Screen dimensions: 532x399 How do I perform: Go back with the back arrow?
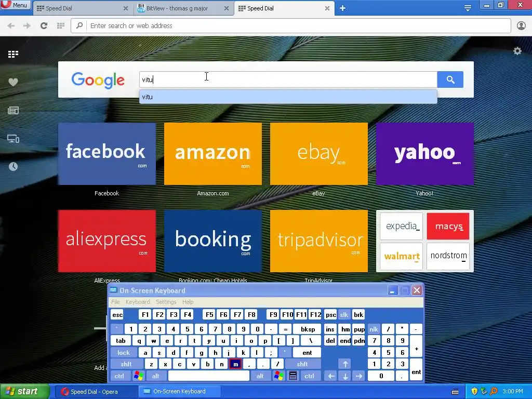pos(11,26)
